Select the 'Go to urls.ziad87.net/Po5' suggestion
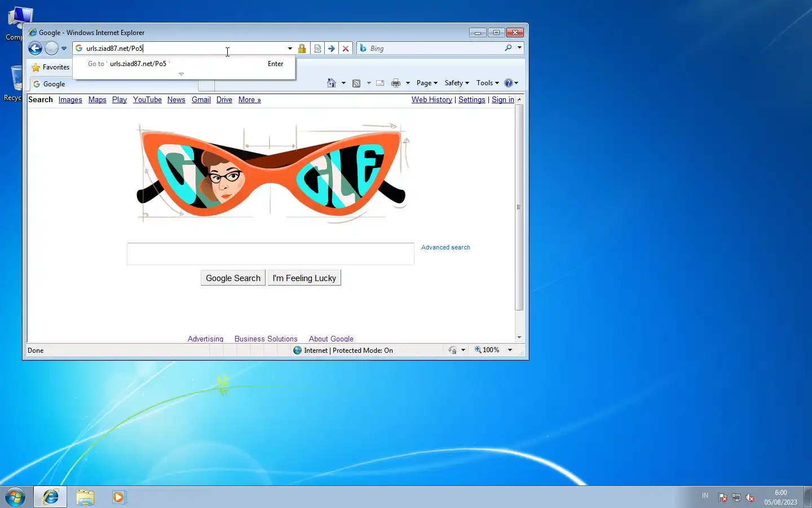Image resolution: width=812 pixels, height=508 pixels. tap(184, 64)
